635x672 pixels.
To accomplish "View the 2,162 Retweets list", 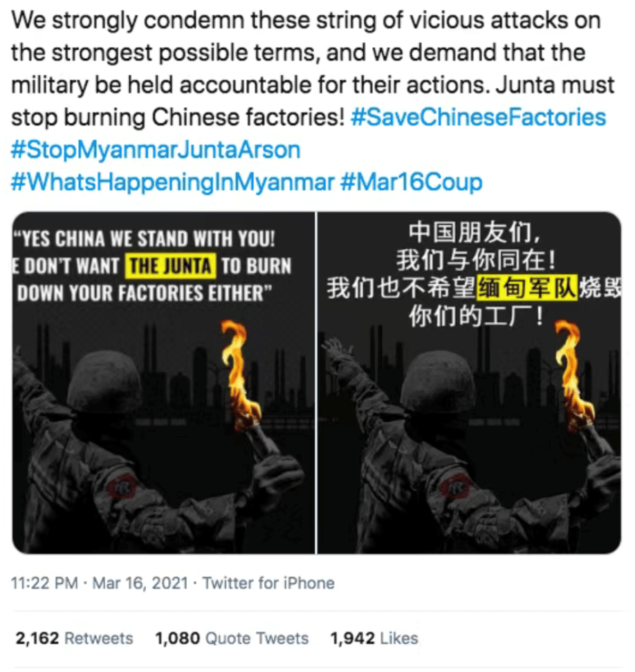I will tap(75, 638).
